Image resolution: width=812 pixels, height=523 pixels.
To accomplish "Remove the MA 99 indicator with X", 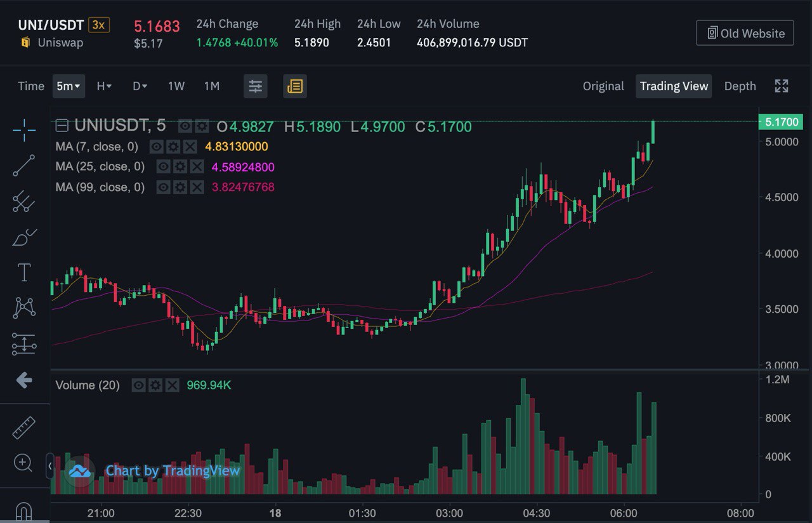I will click(197, 187).
